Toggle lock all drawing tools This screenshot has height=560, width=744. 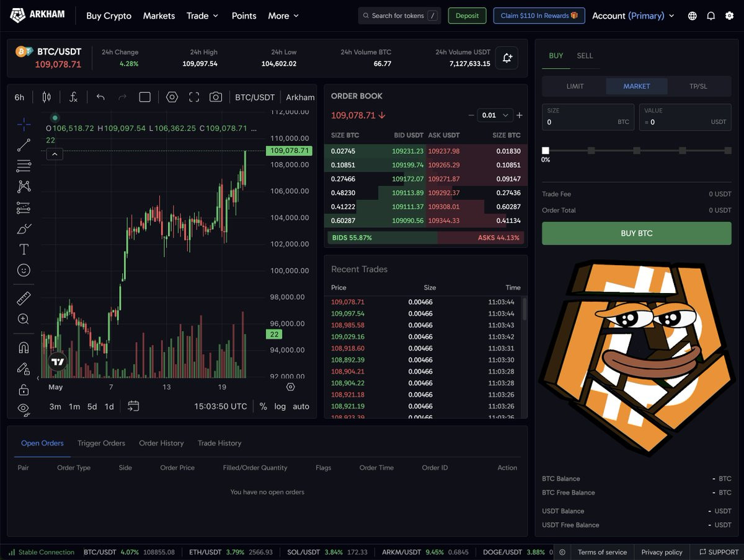coord(24,390)
